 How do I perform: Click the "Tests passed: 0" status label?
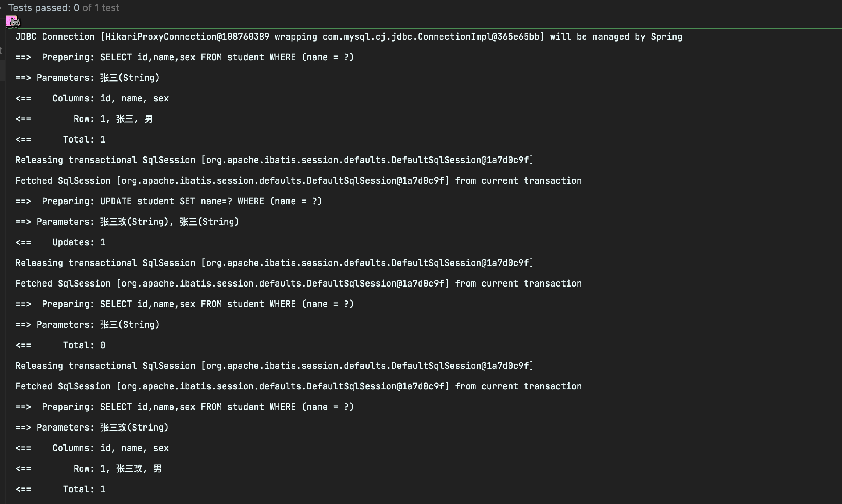pos(44,8)
